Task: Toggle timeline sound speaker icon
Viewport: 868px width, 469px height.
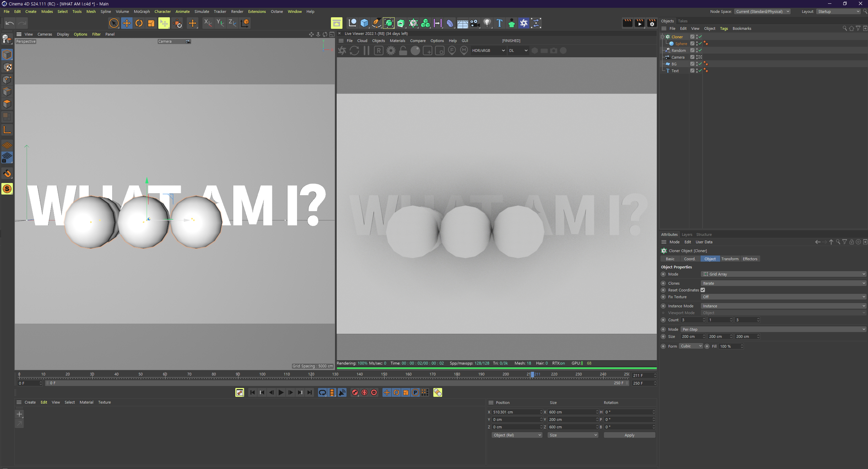Action: coord(342,392)
